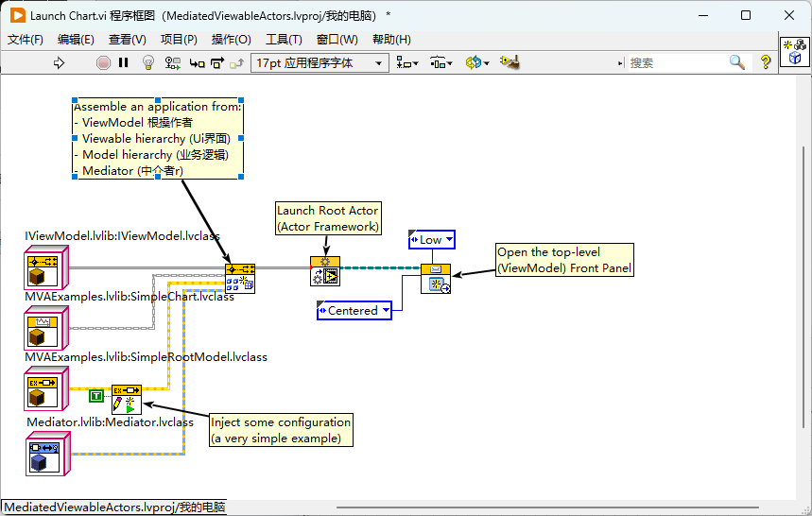This screenshot has width=812, height=516.
Task: Click the Abort Execution stop button
Action: pos(103,63)
